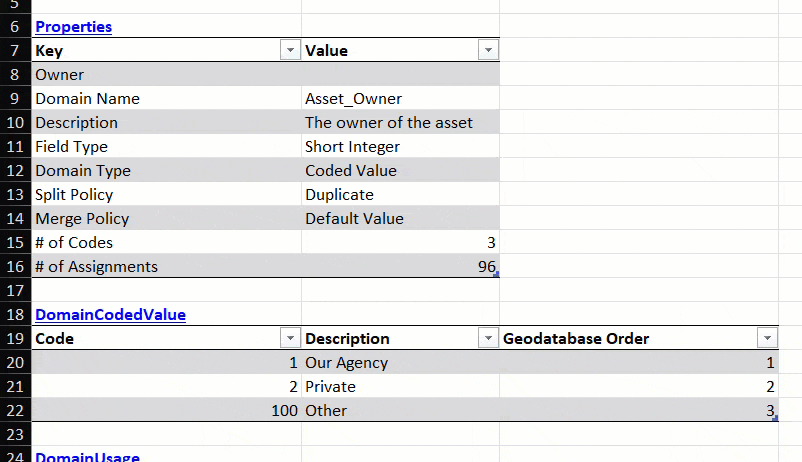Select the cell with code 100
Screen dimensions: 802x462
tap(167, 410)
